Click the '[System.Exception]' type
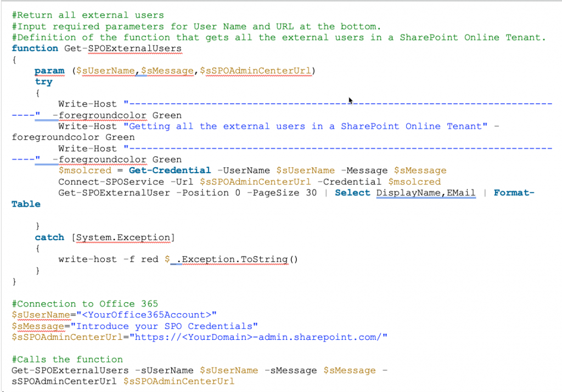The image size is (562, 392). (x=123, y=237)
